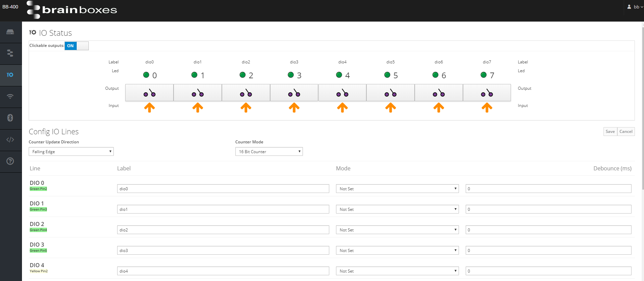Image resolution: width=644 pixels, height=281 pixels.
Task: Open the Bluetooth settings sidebar icon
Action: (10, 118)
